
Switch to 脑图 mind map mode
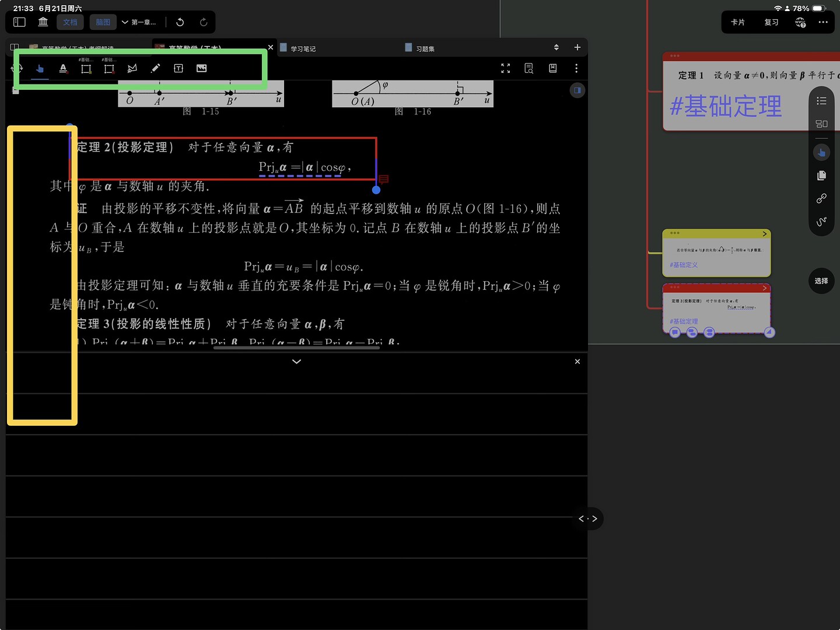click(103, 22)
